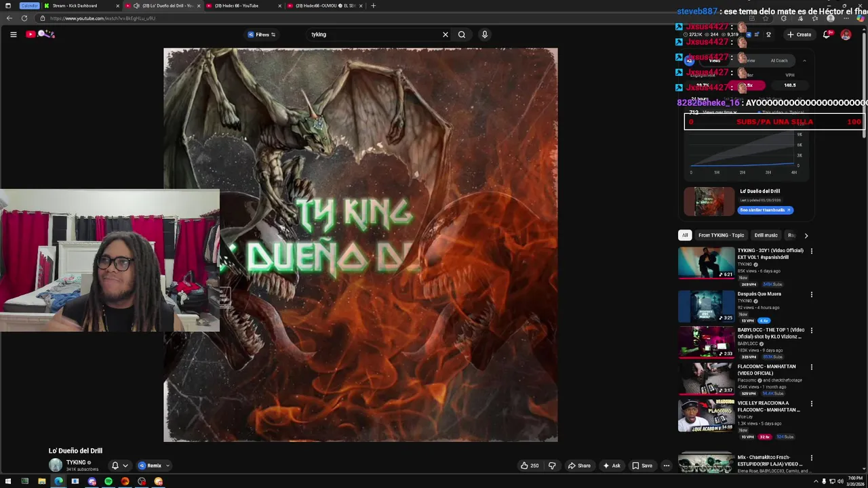The height and width of the screenshot is (488, 868).
Task: Close the Kick Dashboard tab
Action: tap(117, 5)
